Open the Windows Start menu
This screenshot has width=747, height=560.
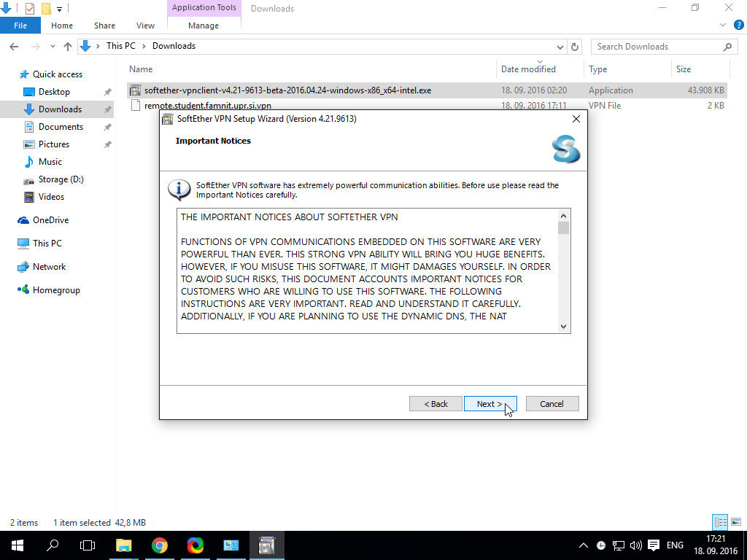18,545
